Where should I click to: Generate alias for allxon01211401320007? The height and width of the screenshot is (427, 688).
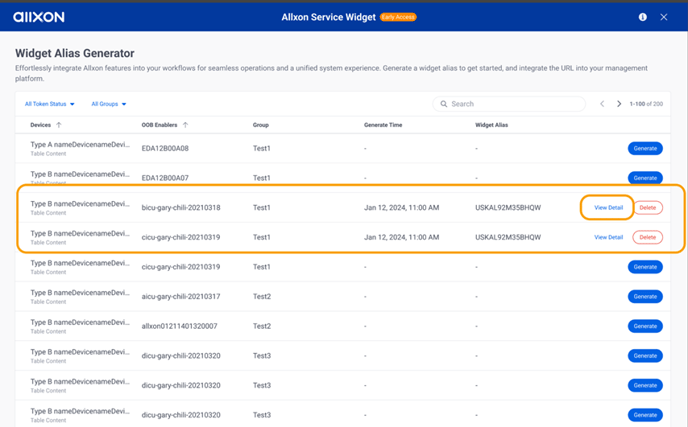pos(645,326)
